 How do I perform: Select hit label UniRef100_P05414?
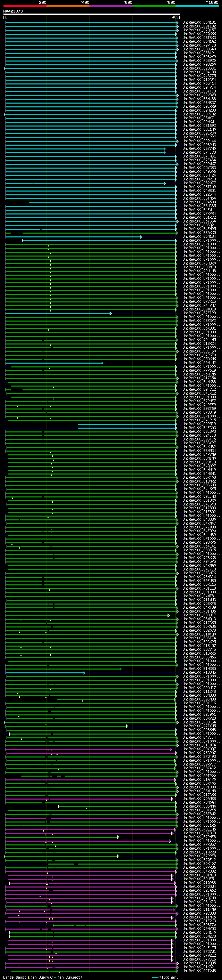tap(199, 84)
